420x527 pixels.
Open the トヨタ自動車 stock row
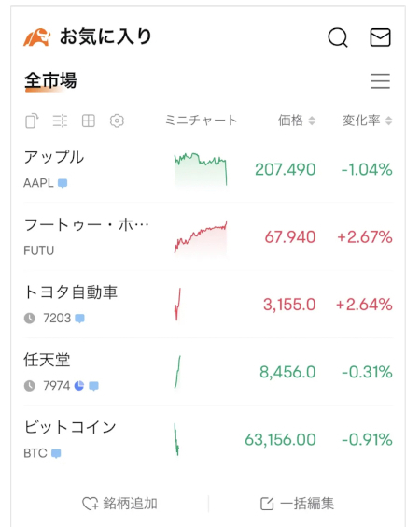[x=208, y=305]
